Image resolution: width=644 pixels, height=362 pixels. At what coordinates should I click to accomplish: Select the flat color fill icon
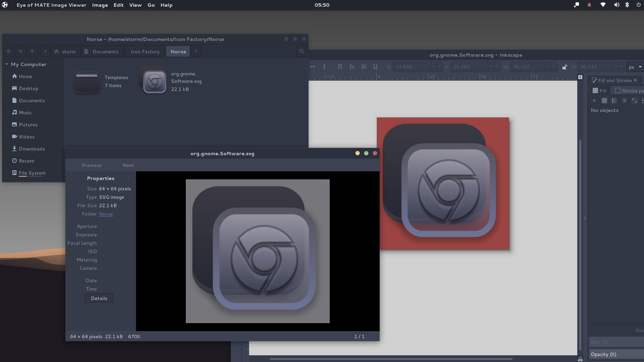[x=604, y=101]
